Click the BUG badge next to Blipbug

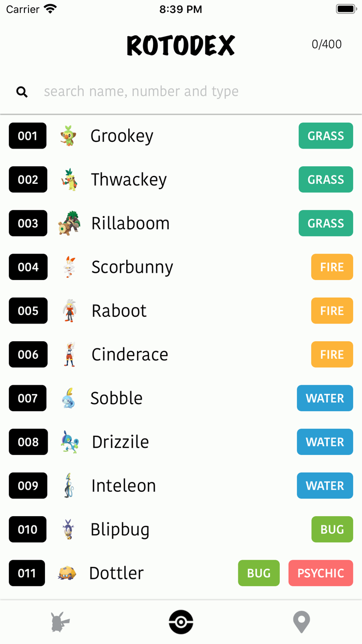[331, 529]
